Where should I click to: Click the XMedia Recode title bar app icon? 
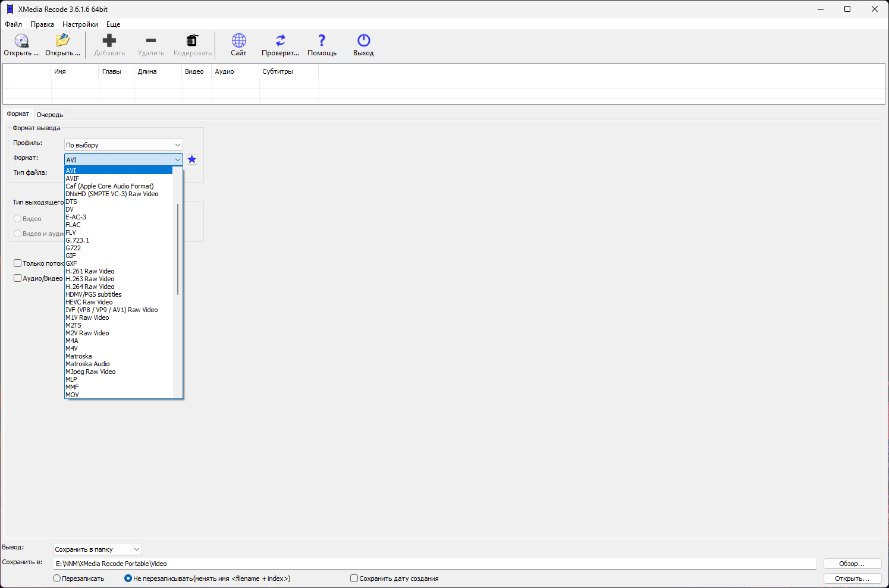coord(10,9)
